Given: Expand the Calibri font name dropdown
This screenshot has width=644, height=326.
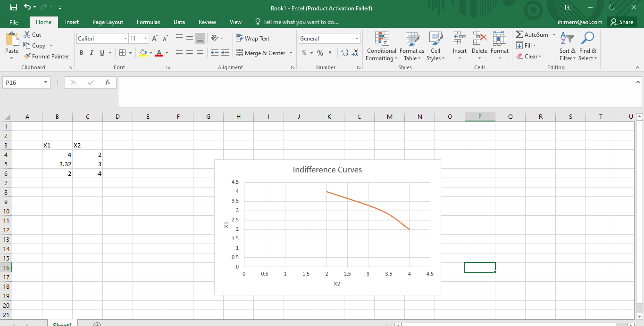Looking at the screenshot, I should pos(125,39).
